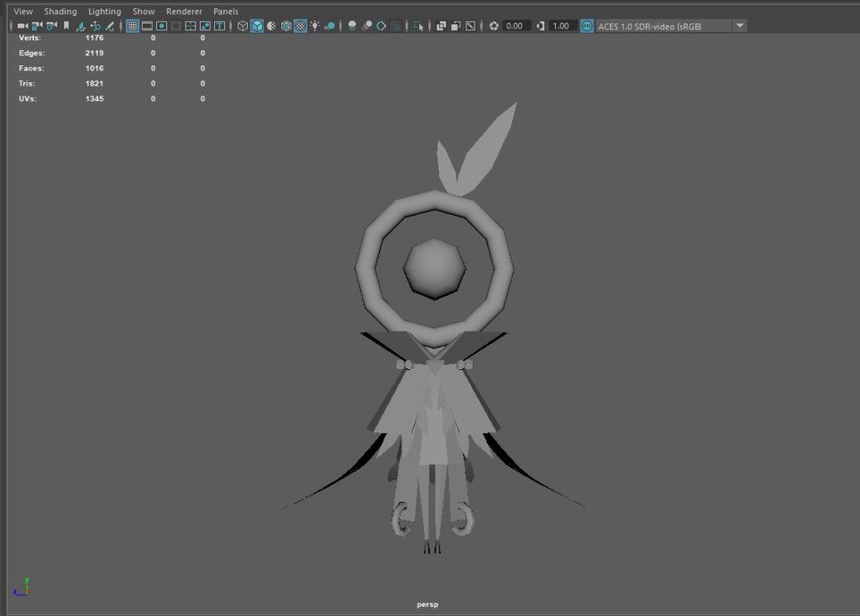Screen dimensions: 860x616
Task: Toggle the Safe Title overlay
Action: (219, 26)
